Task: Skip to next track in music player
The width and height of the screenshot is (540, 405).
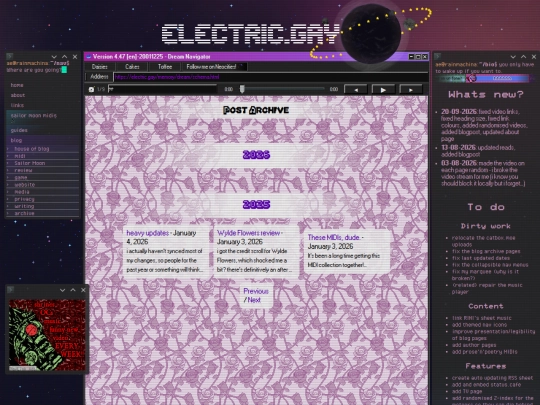Action: point(411,90)
